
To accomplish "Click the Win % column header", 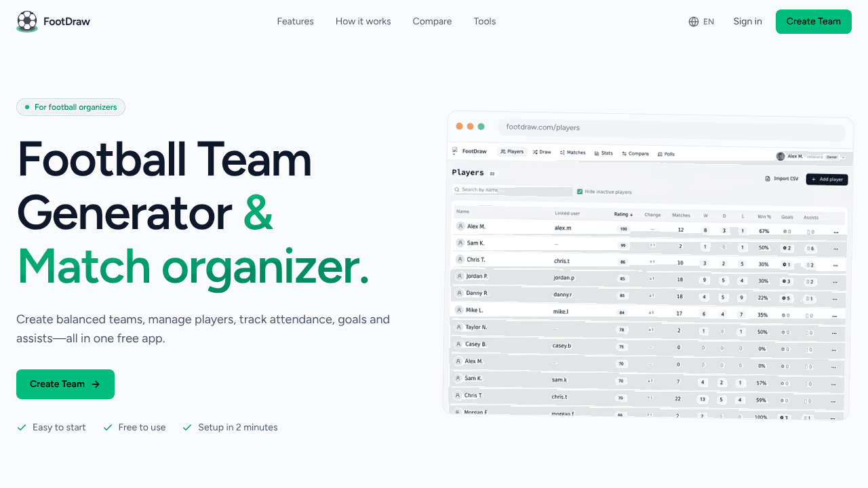I will [x=764, y=217].
